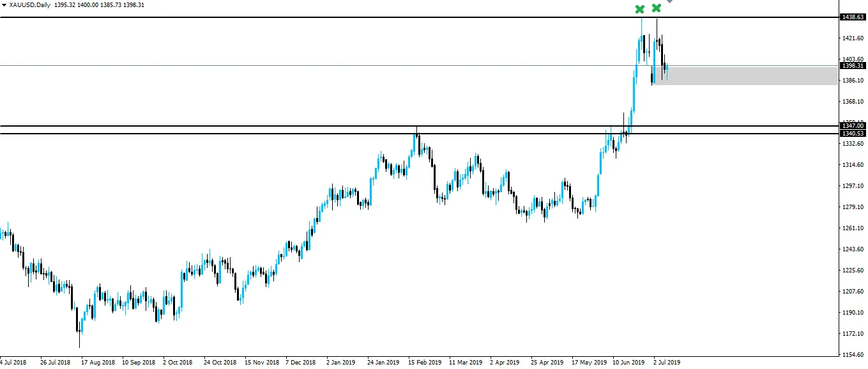The width and height of the screenshot is (868, 369).
Task: Click the 1438.63 price label
Action: tap(853, 17)
